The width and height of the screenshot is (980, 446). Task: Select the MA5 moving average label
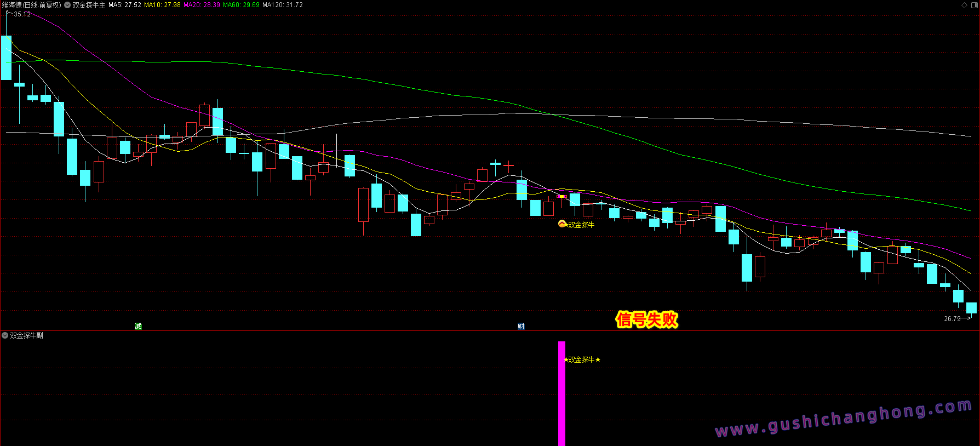(x=124, y=5)
